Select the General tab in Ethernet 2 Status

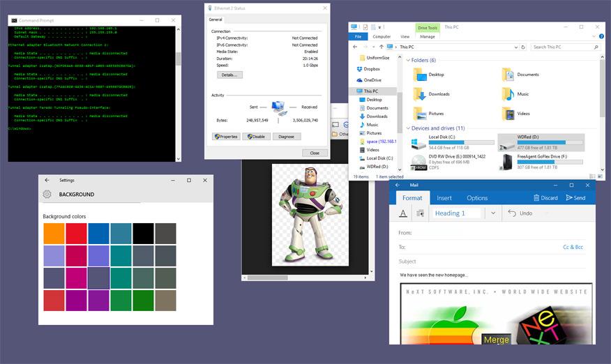pyautogui.click(x=215, y=20)
